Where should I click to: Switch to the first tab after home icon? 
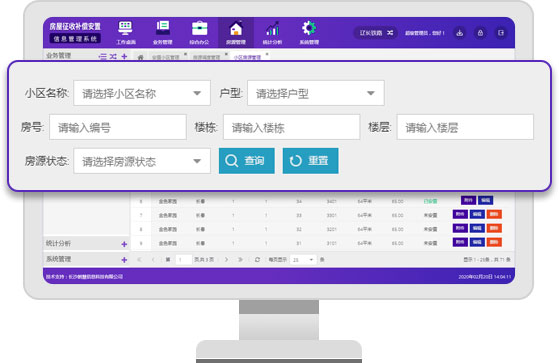tap(165, 57)
